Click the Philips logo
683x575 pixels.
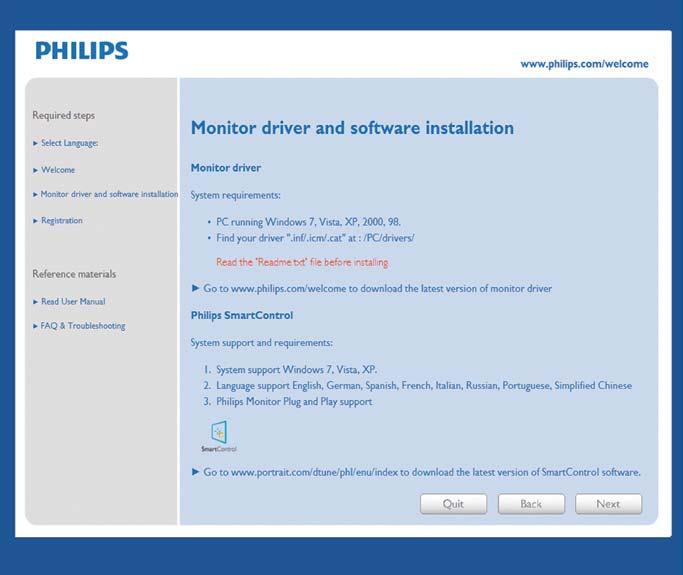(x=82, y=51)
